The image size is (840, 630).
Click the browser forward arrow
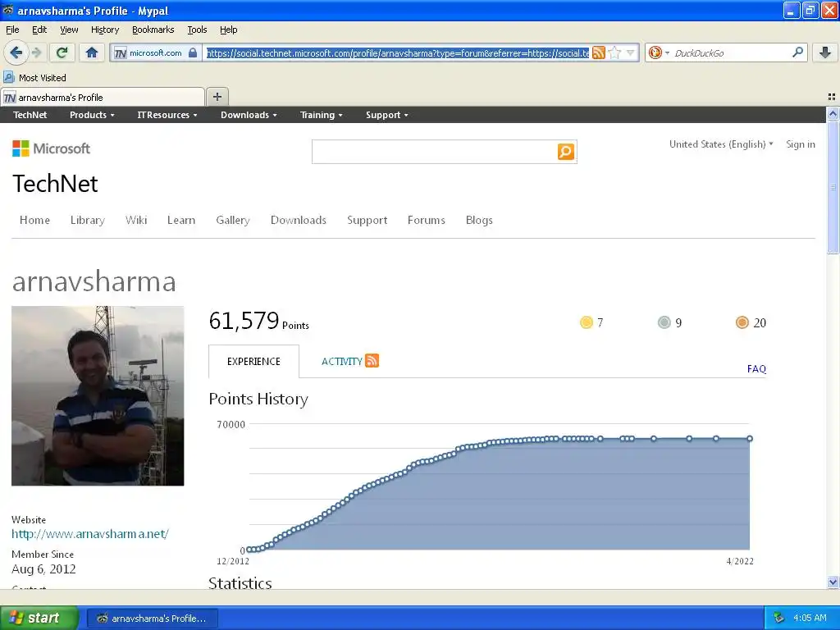pyautogui.click(x=36, y=52)
